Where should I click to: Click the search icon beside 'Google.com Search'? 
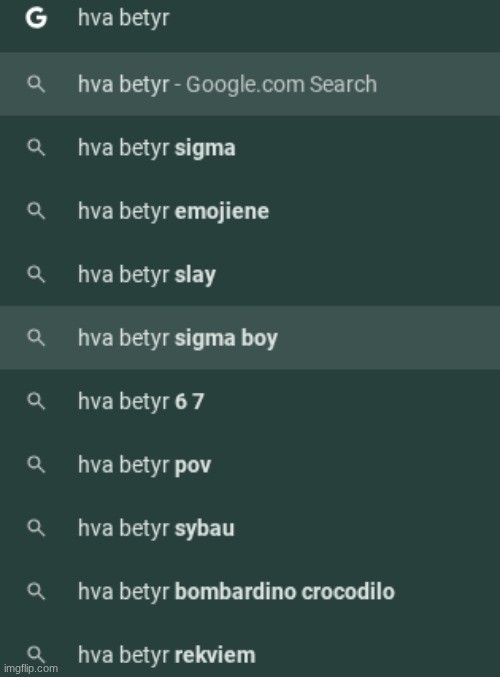[x=36, y=84]
